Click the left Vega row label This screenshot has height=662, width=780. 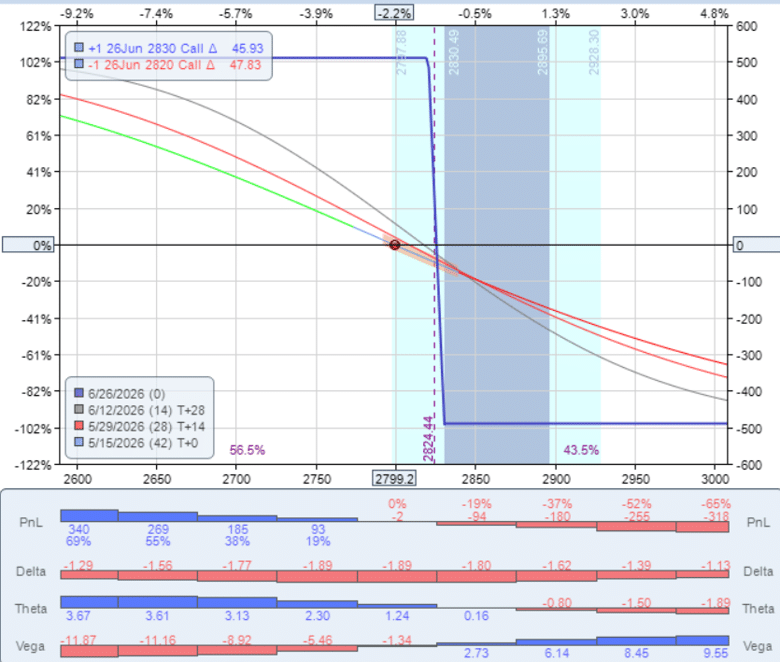[31, 646]
